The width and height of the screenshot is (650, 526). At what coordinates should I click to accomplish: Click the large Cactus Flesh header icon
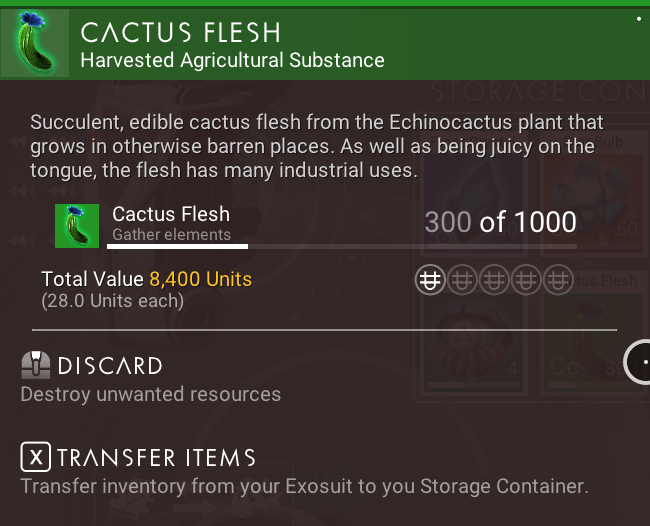(x=35, y=43)
